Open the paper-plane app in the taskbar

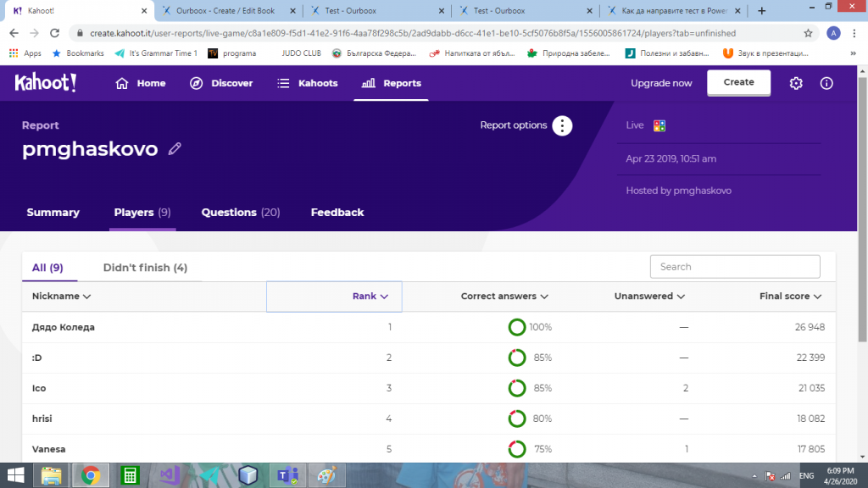point(209,475)
